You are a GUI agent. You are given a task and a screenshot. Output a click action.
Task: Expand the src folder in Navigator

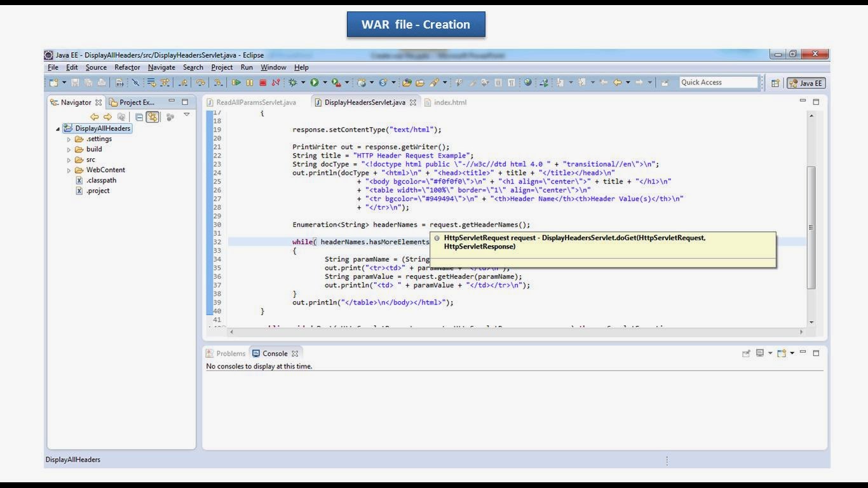[69, 159]
